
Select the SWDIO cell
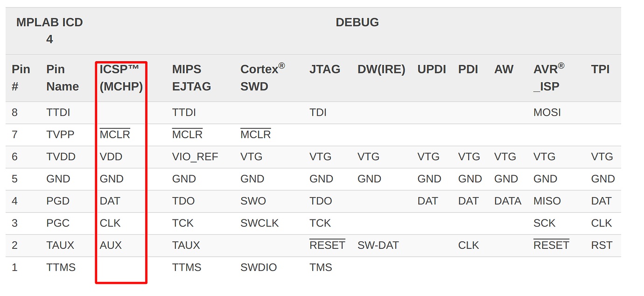(x=259, y=268)
